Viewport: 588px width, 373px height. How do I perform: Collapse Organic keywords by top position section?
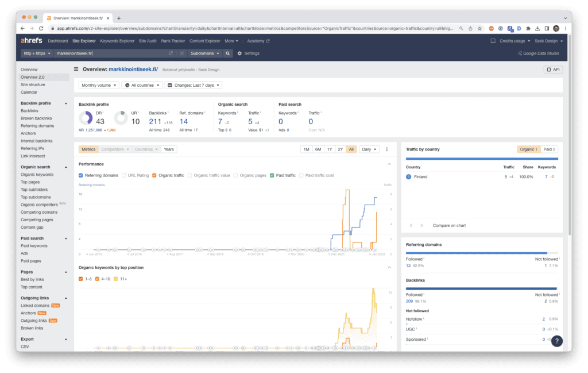click(389, 268)
